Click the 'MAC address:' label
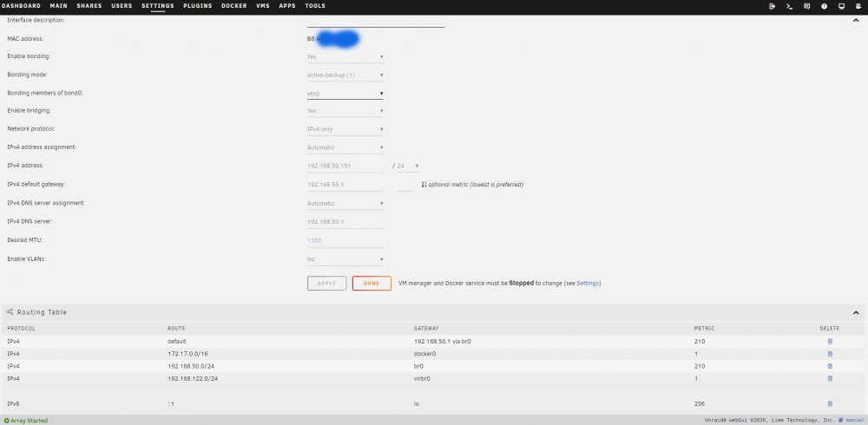868x425 pixels. tap(25, 39)
